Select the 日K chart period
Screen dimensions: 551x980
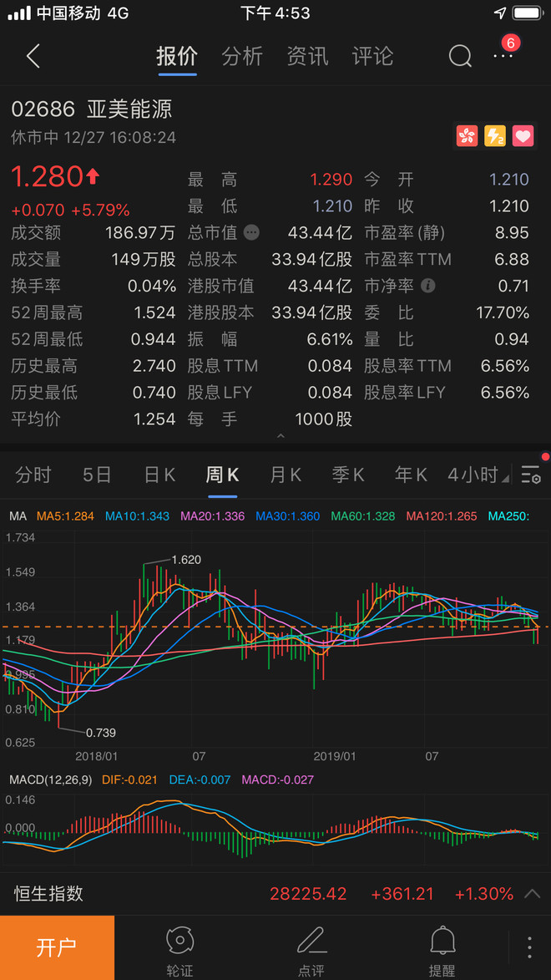pos(160,475)
